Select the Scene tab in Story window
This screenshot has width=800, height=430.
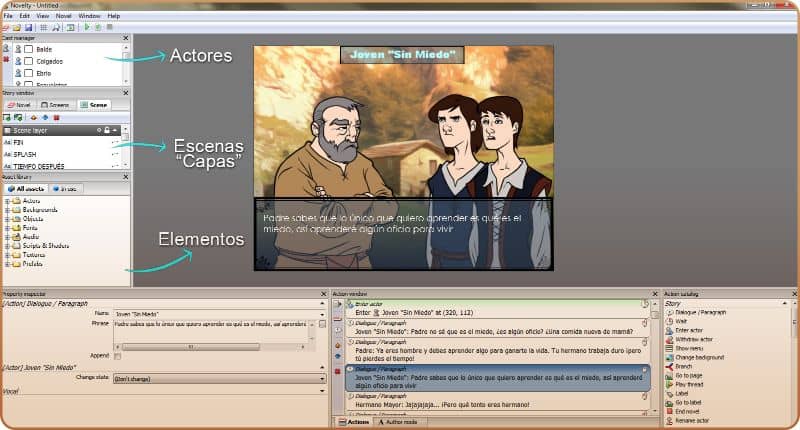[94, 105]
